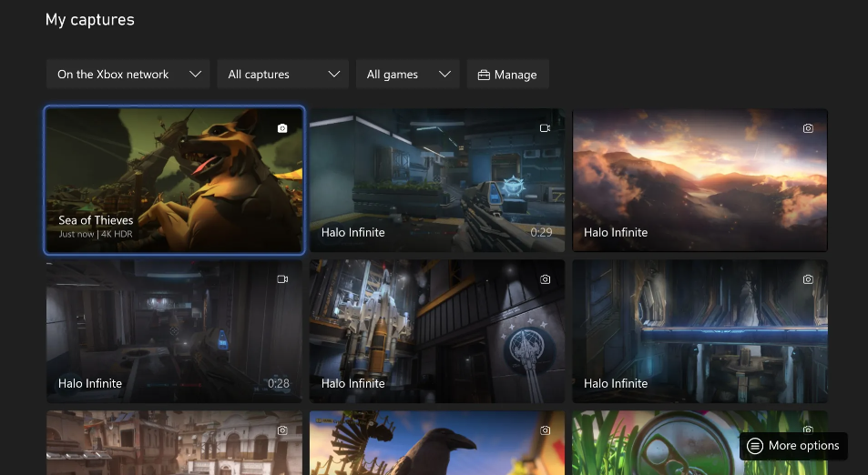Open Halo Infinite rocket model screenshot
Screen dimensions: 868x475
tap(437, 331)
